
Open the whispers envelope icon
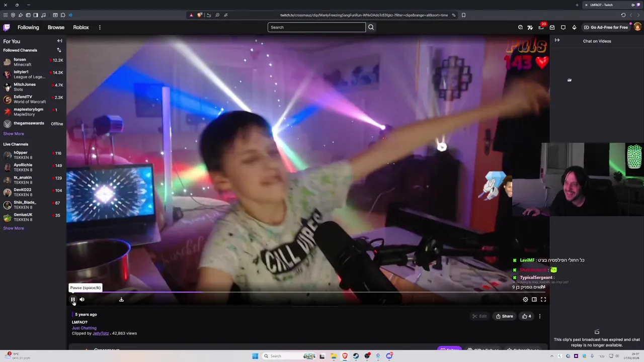[x=552, y=27]
